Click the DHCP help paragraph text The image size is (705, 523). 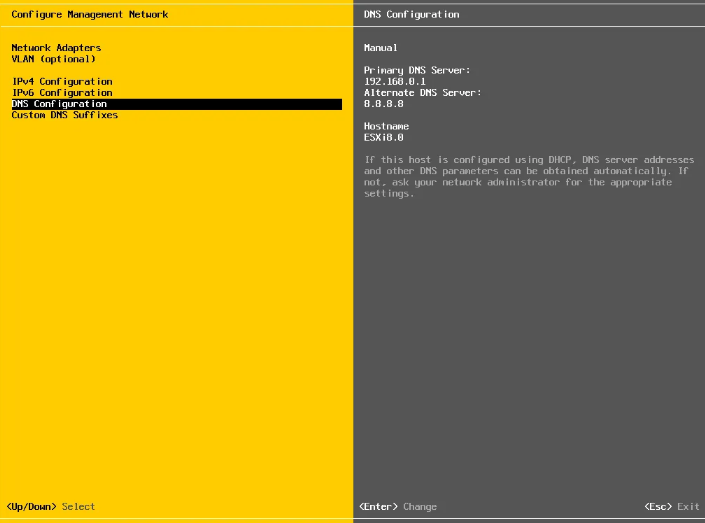click(x=529, y=177)
